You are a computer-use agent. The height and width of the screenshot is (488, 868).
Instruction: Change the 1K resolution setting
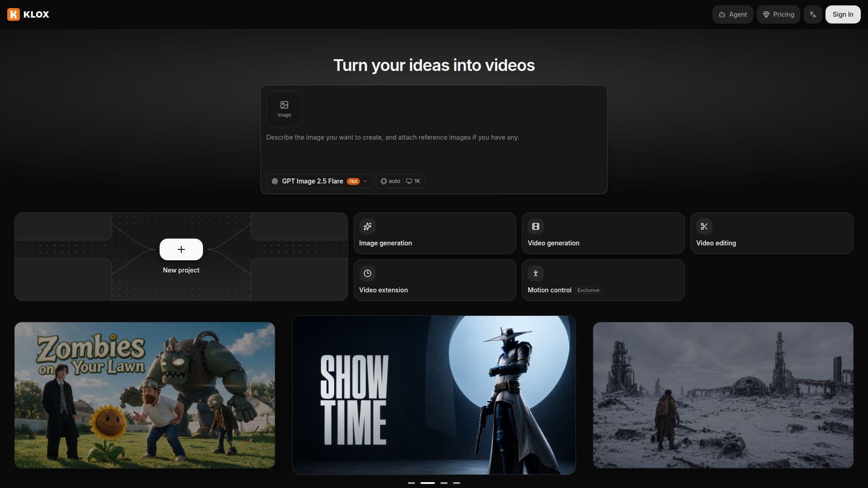point(413,181)
